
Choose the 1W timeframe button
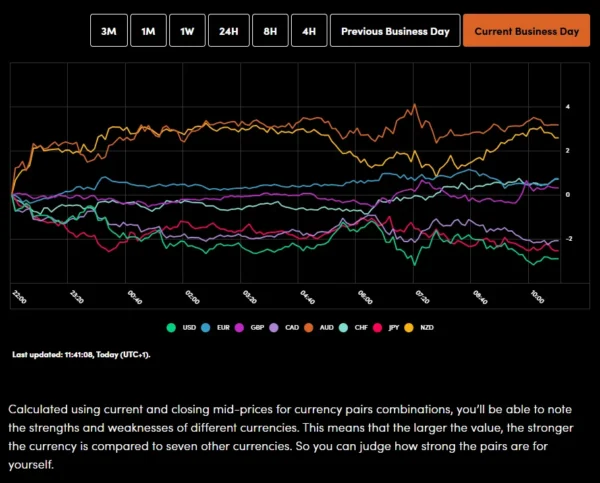pyautogui.click(x=187, y=31)
